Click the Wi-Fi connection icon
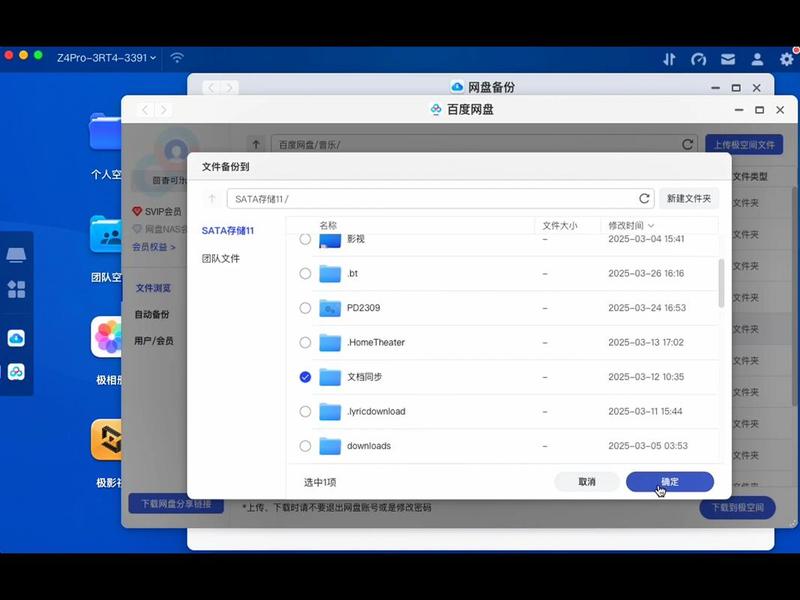800x600 pixels. point(177,57)
